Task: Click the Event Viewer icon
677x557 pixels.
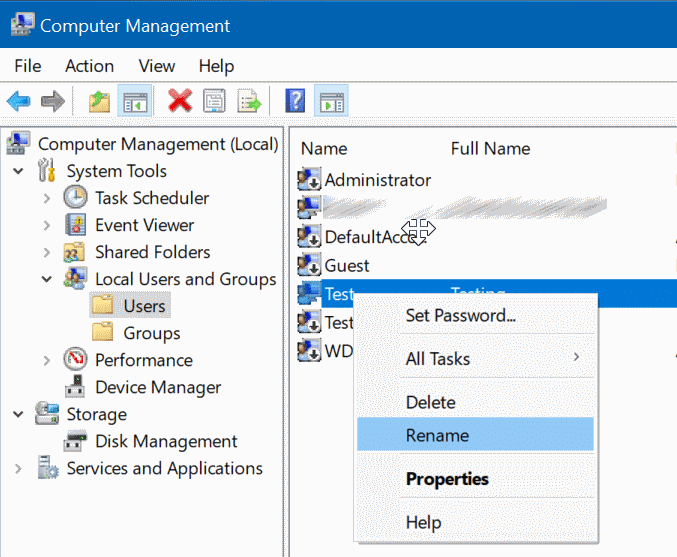Action: click(76, 225)
